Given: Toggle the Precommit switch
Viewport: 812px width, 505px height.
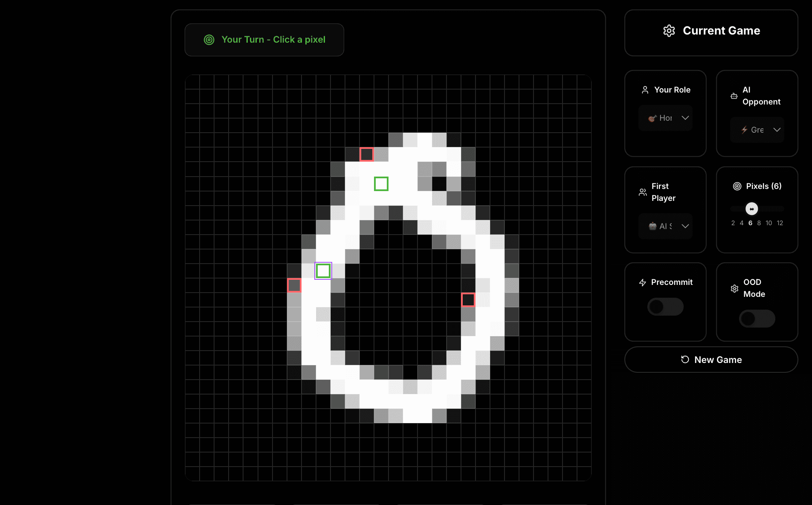Looking at the screenshot, I should click(x=665, y=307).
